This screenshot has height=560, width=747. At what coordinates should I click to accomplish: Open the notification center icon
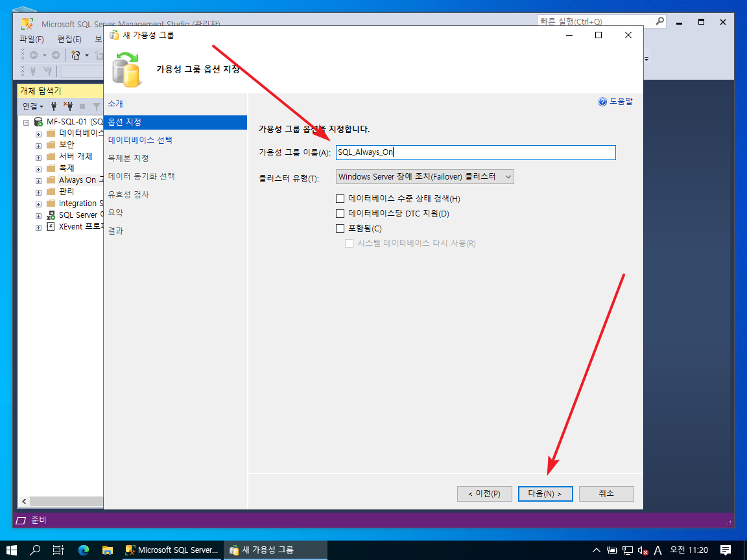(x=726, y=550)
